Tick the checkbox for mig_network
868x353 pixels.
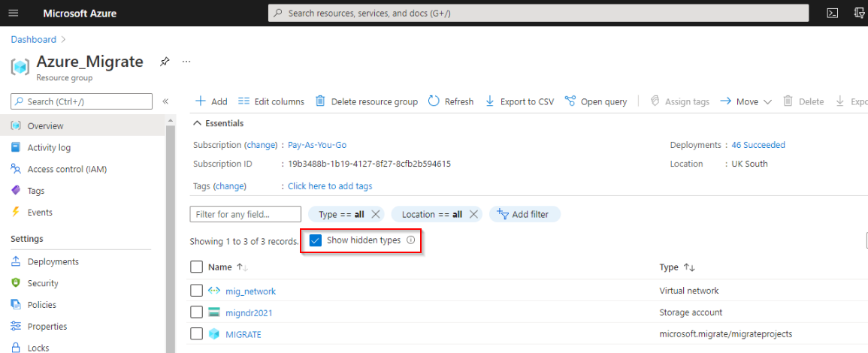pos(196,291)
